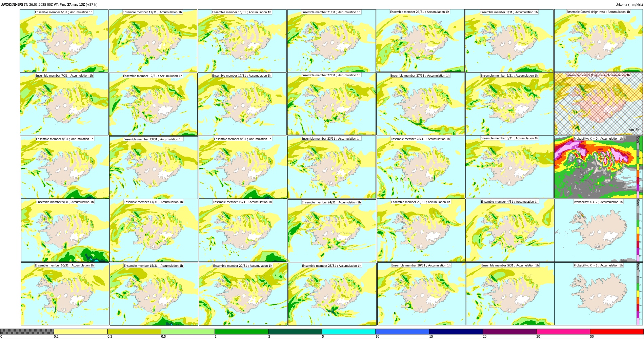The image size is (644, 339).
Task: Open the Ensemble member 6/31 precipitation map
Action: tap(64, 41)
